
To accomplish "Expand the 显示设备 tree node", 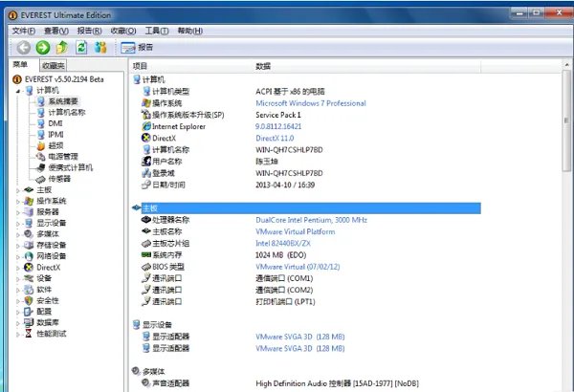I will click(x=18, y=224).
